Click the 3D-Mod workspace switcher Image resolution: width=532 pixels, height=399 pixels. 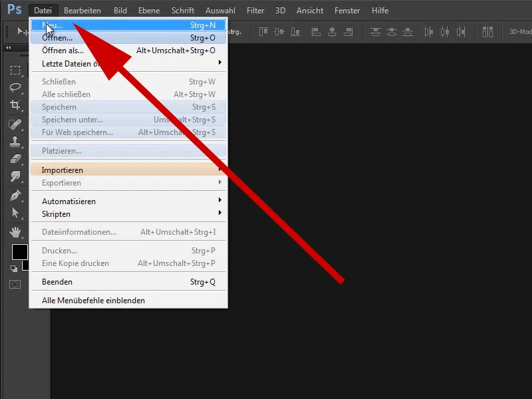(x=519, y=31)
